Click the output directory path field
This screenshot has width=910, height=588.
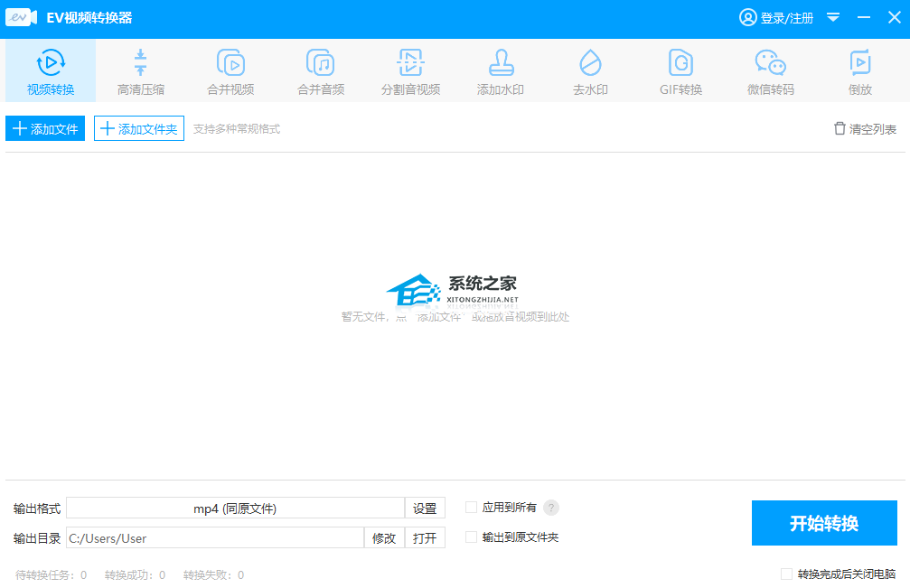pos(215,537)
